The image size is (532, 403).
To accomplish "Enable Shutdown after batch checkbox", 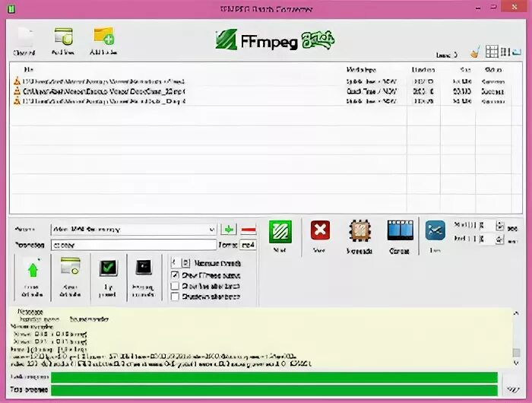I will pos(175,297).
